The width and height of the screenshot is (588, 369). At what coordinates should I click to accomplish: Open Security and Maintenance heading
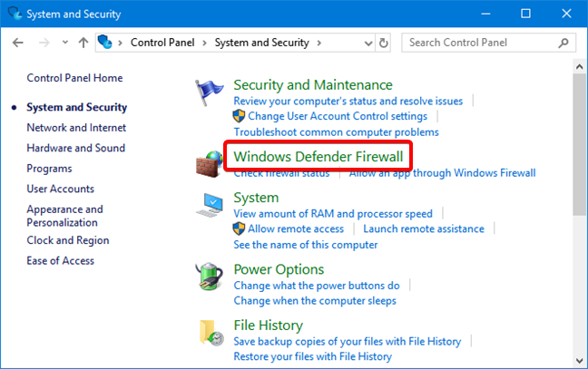(313, 85)
